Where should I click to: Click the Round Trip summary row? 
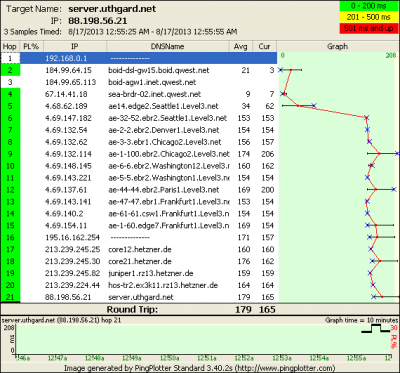coord(200,309)
